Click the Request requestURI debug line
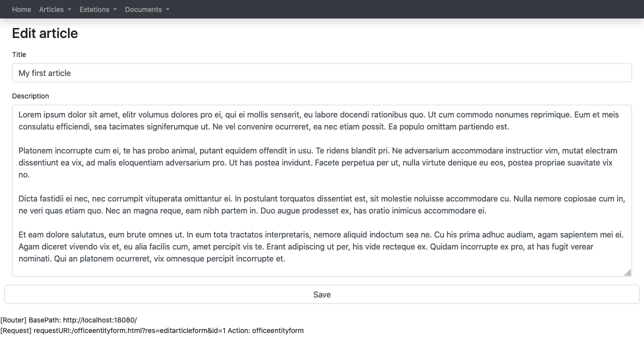This screenshot has height=348, width=644. tap(152, 330)
